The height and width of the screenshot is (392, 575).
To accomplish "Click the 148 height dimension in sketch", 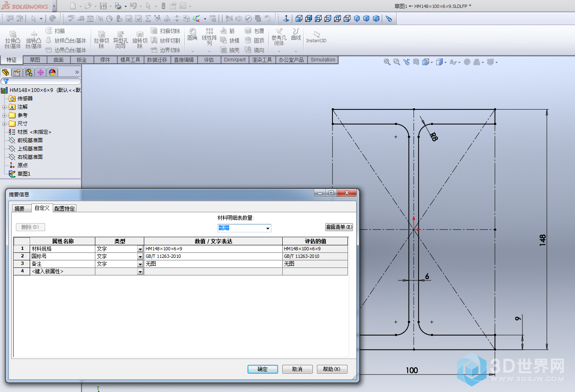I will [x=542, y=239].
